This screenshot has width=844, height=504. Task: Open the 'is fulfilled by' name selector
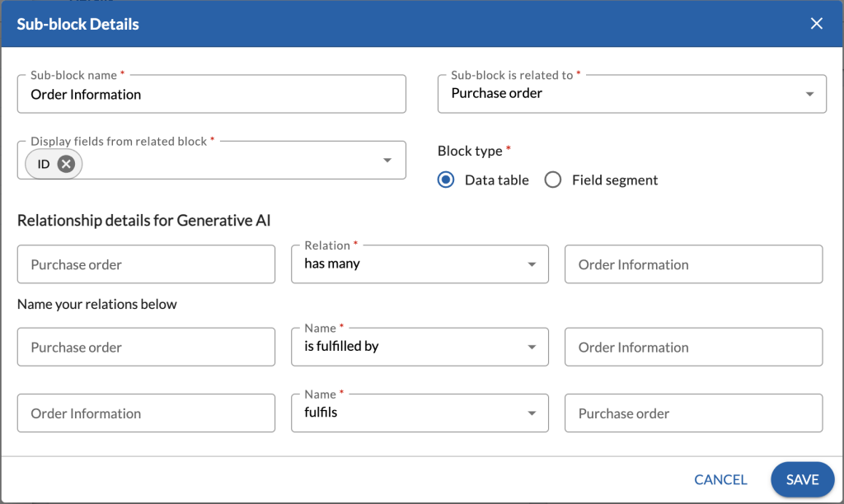point(420,347)
